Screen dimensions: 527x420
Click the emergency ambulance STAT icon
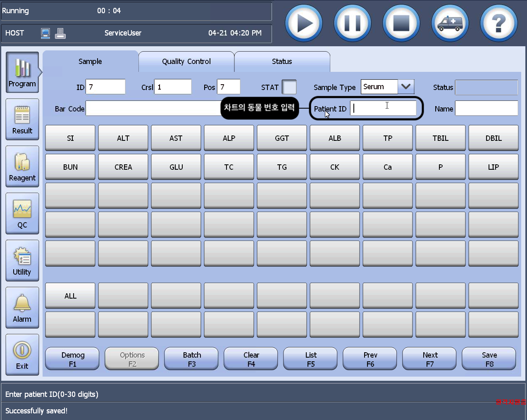point(450,23)
